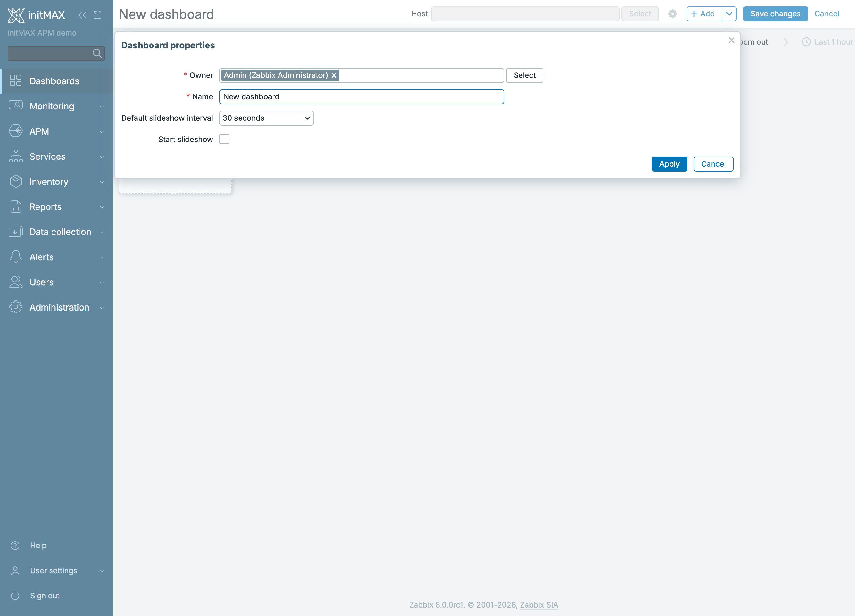Open the Alerts menu label
Viewport: 855px width, 616px height.
[x=41, y=257]
